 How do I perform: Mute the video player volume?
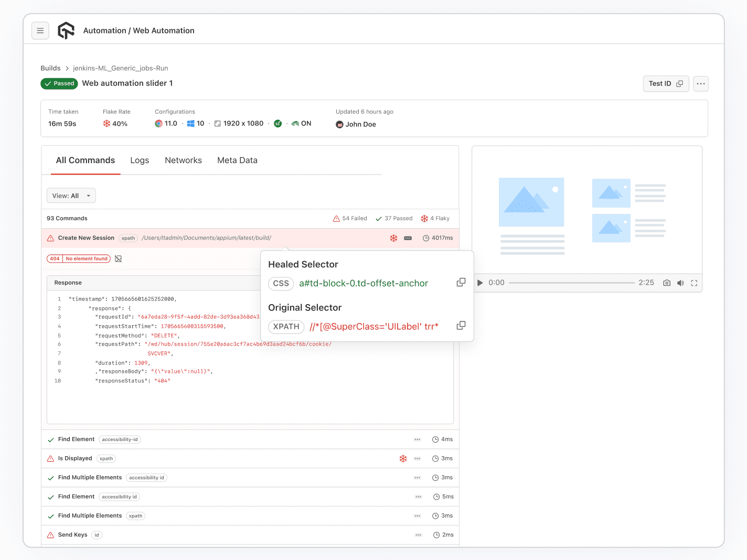tap(680, 283)
